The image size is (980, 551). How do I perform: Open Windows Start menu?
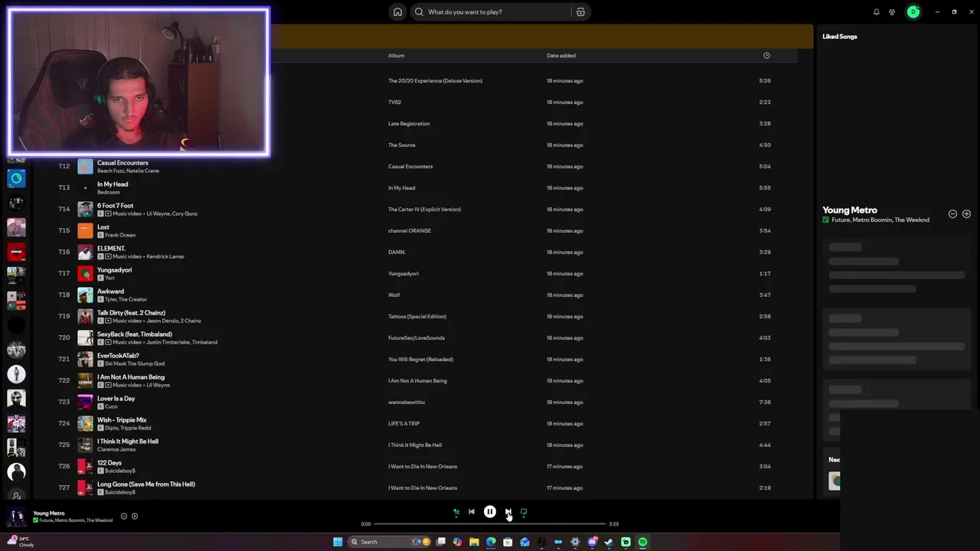click(x=338, y=542)
